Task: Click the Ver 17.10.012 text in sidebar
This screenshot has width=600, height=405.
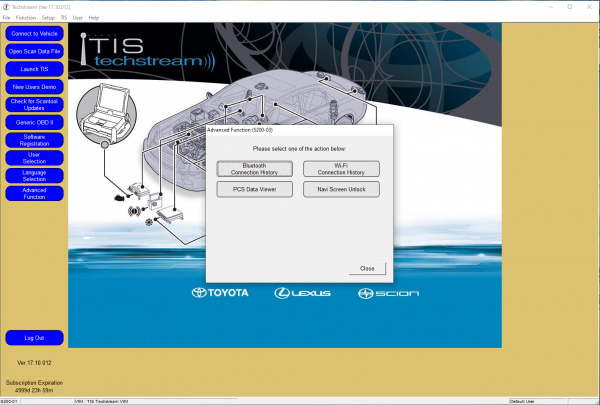Action: click(x=34, y=363)
